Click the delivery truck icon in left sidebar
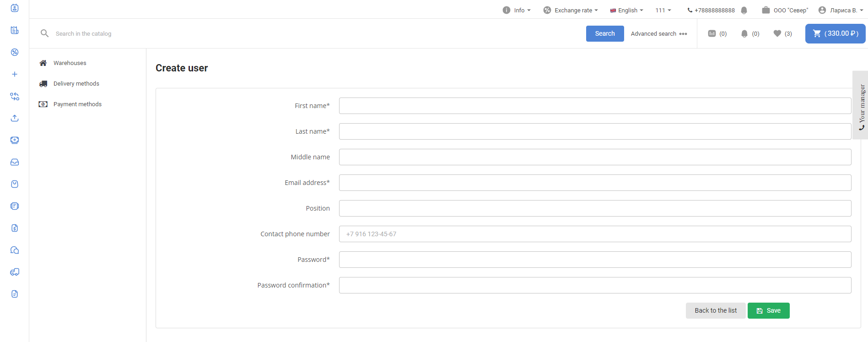 [x=15, y=272]
